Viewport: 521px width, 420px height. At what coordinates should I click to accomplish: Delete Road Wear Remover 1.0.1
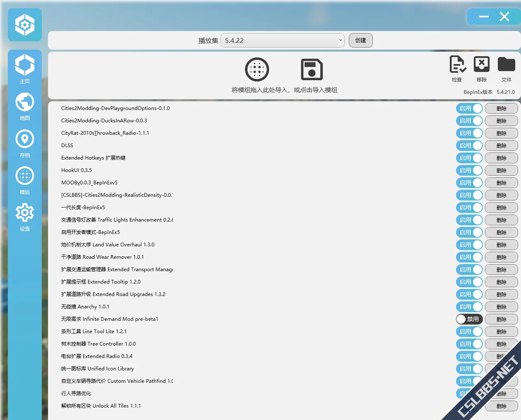tap(502, 257)
